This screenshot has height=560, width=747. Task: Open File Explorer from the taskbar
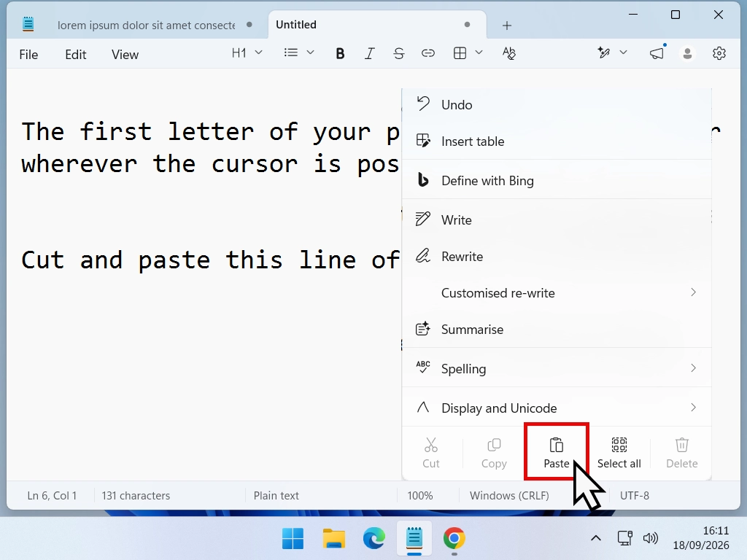[333, 539]
